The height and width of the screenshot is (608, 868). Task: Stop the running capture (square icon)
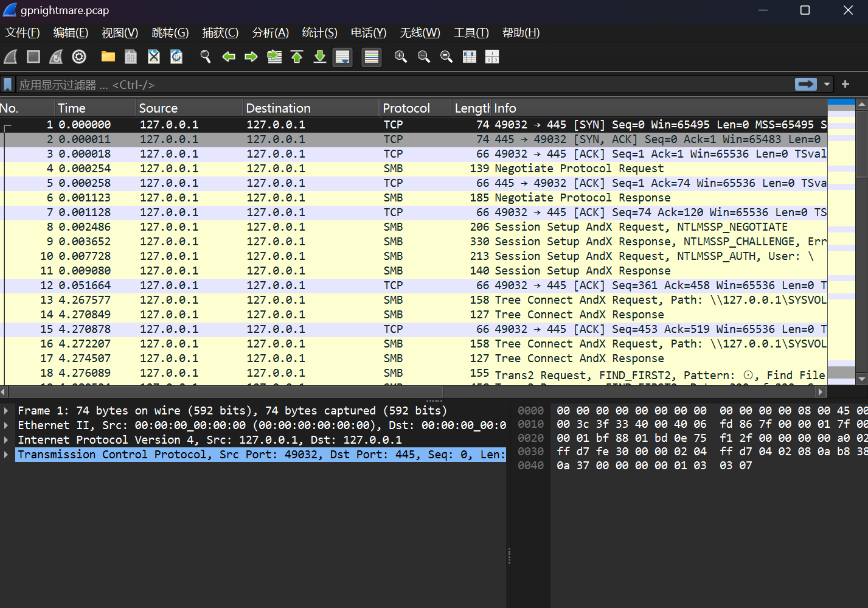tap(33, 57)
